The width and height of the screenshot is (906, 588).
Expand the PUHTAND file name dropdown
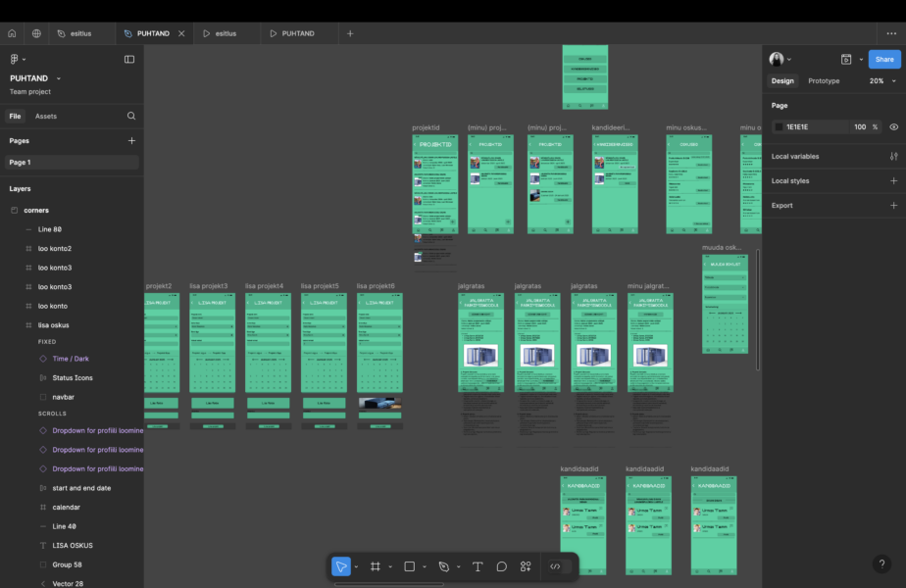tap(59, 78)
